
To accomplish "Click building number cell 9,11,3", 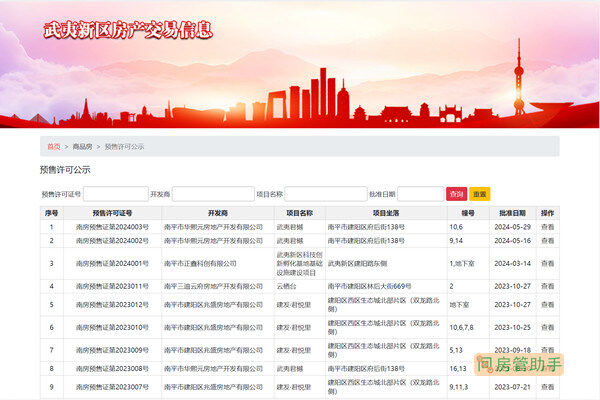I will pyautogui.click(x=459, y=387).
